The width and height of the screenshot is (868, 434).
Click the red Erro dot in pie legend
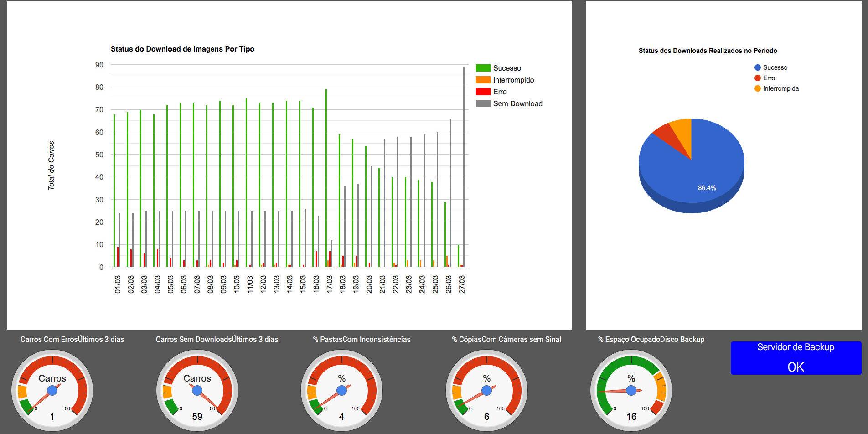(758, 78)
